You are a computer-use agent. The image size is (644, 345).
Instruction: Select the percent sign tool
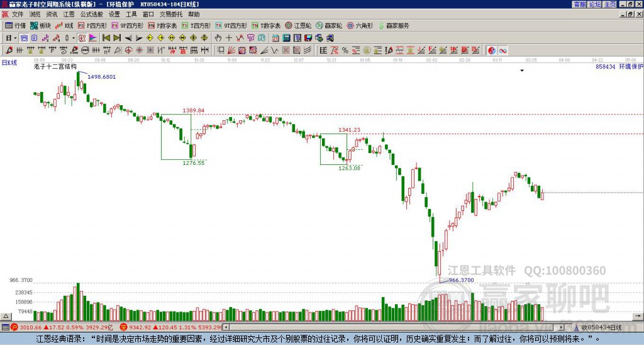coord(345,50)
